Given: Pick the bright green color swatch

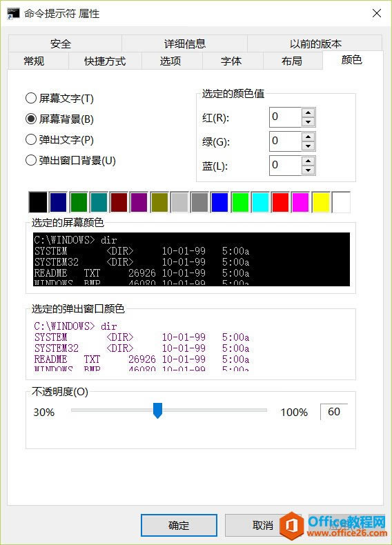Looking at the screenshot, I should 240,202.
